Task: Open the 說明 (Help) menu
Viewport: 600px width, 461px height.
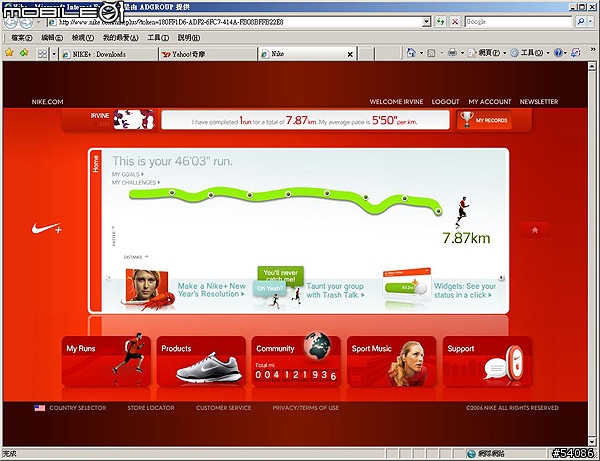Action: [189, 37]
